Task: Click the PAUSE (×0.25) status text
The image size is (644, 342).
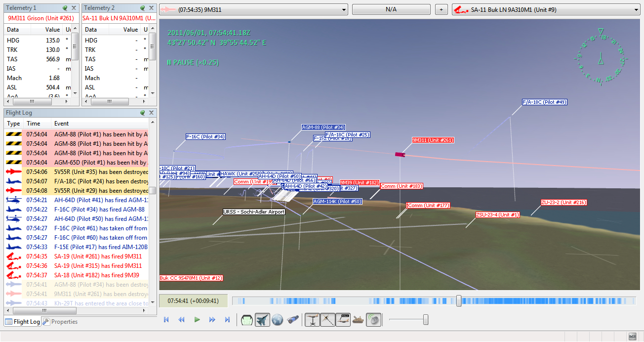Action: click(193, 63)
